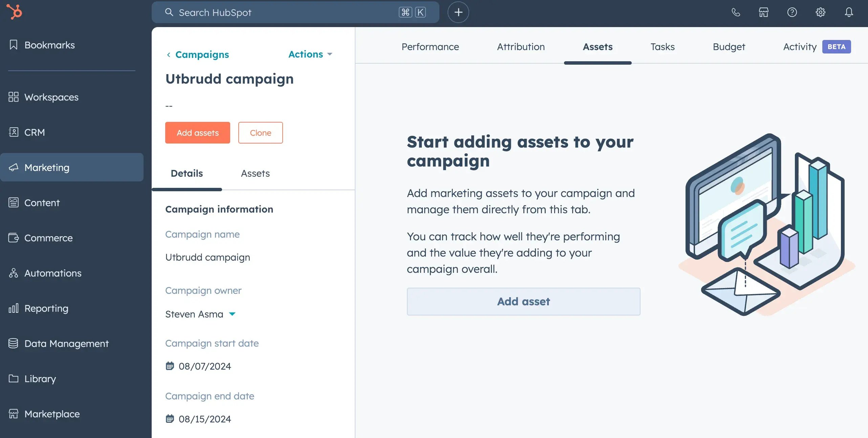Click the campaign start date field
This screenshot has width=868, height=438.
204,367
